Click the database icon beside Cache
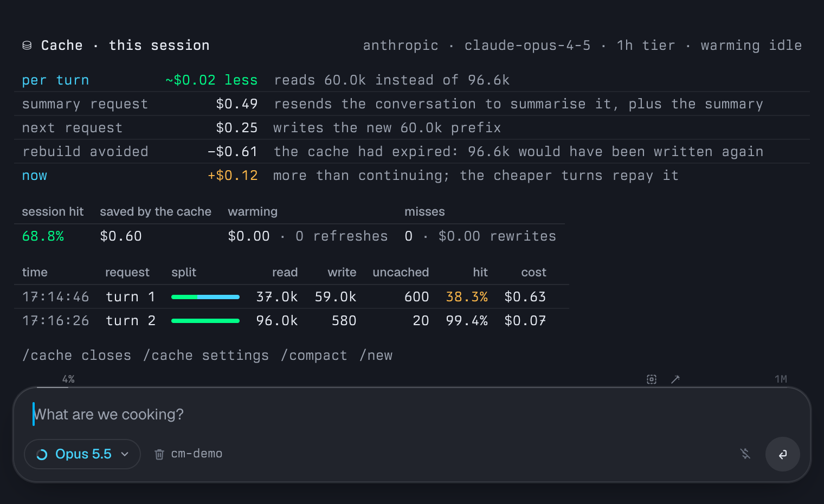Image resolution: width=824 pixels, height=504 pixels. 27,46
